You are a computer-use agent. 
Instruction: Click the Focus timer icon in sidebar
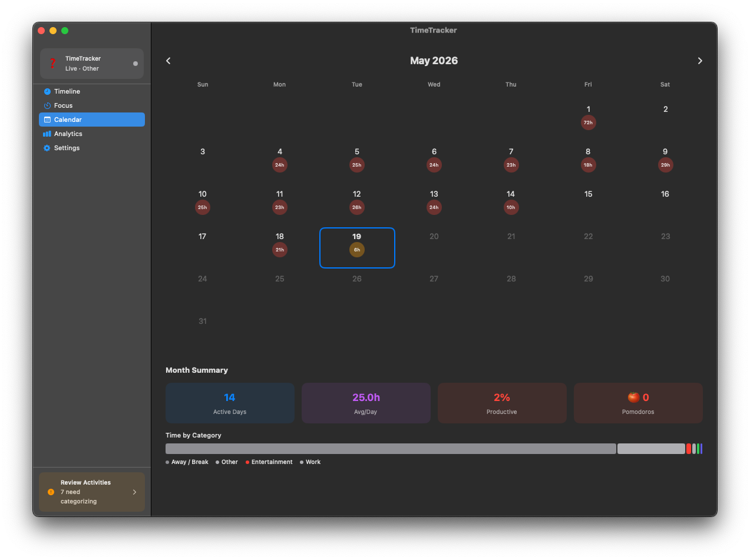pos(47,105)
